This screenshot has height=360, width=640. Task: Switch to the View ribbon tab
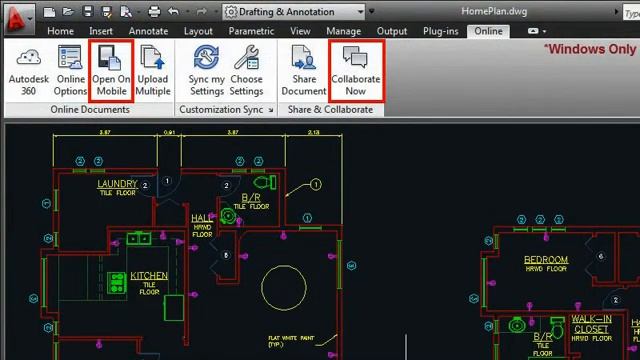pyautogui.click(x=300, y=31)
